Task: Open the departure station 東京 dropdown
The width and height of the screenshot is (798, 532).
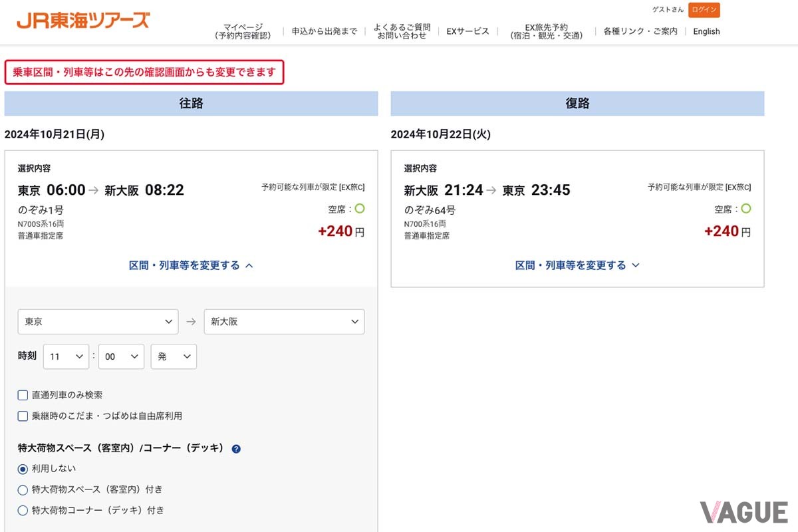Action: pos(98,321)
